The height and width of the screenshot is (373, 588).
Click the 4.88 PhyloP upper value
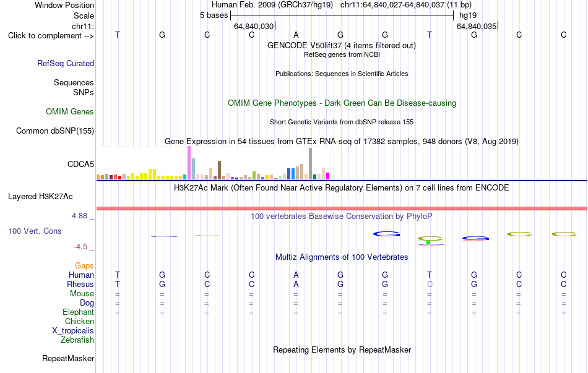(79, 215)
